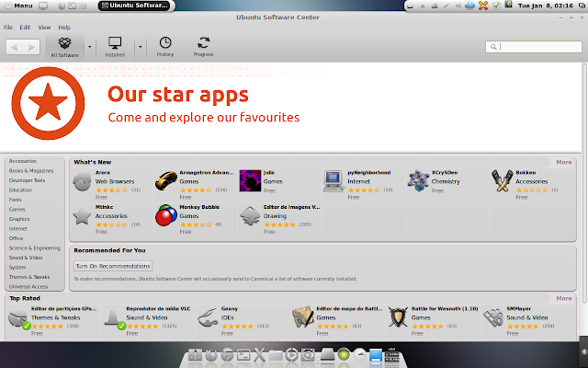
Task: Open the Monkey Bubble game icon
Action: tap(165, 215)
